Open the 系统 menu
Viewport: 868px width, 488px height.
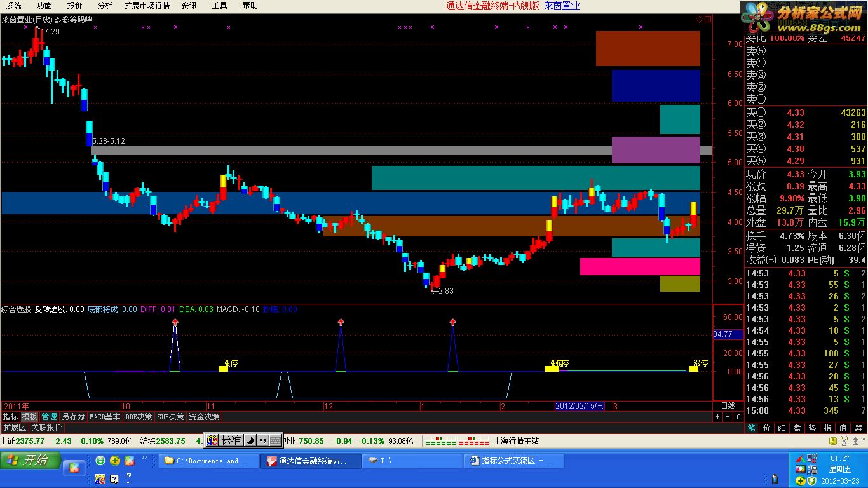[x=13, y=6]
